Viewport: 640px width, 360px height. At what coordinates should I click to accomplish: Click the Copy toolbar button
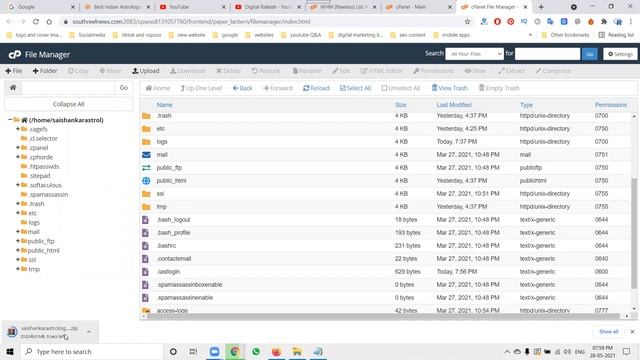(x=78, y=71)
